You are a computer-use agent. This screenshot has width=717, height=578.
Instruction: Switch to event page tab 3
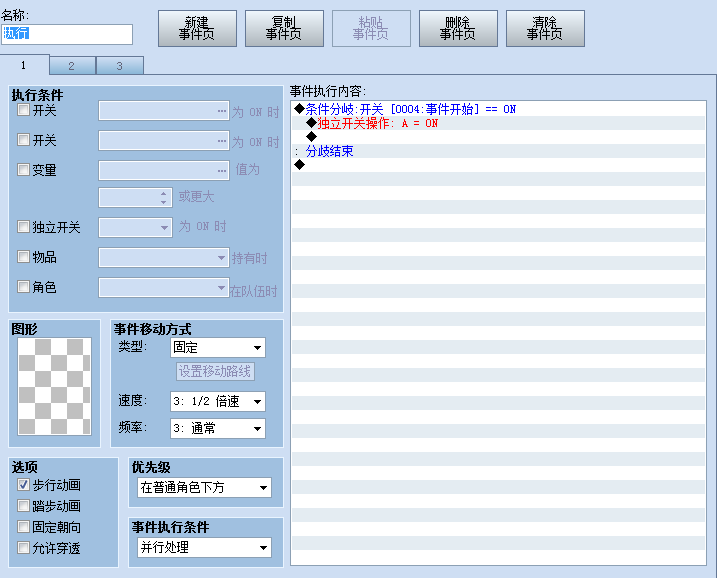point(120,66)
